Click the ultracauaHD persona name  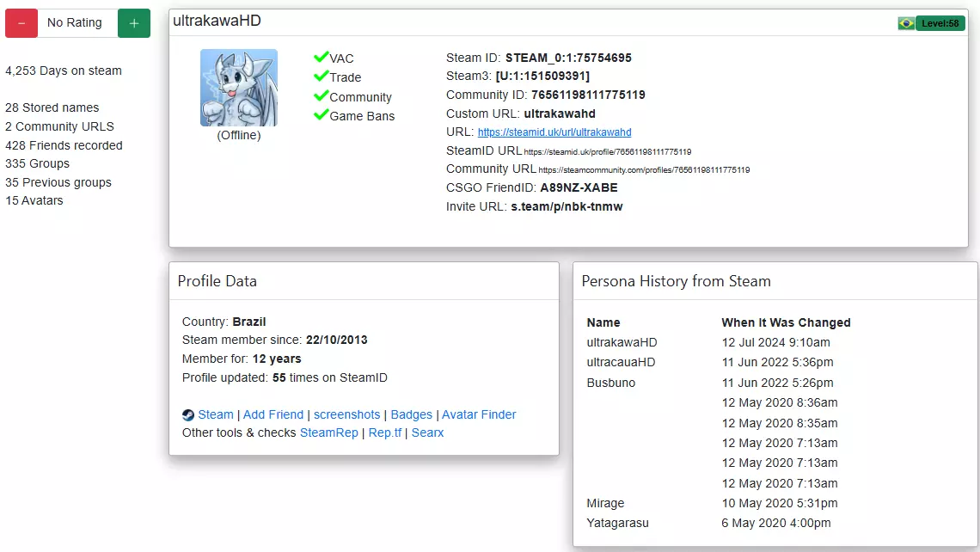point(621,362)
